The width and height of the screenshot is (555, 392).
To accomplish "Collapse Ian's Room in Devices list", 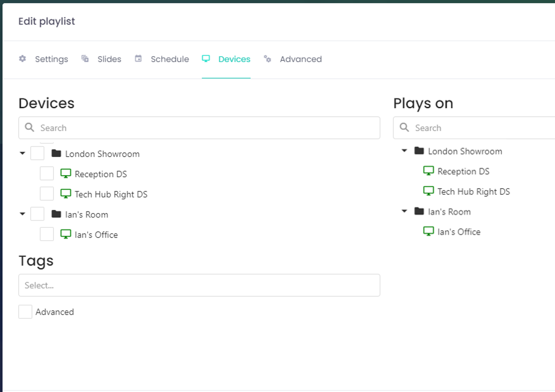I will 23,214.
